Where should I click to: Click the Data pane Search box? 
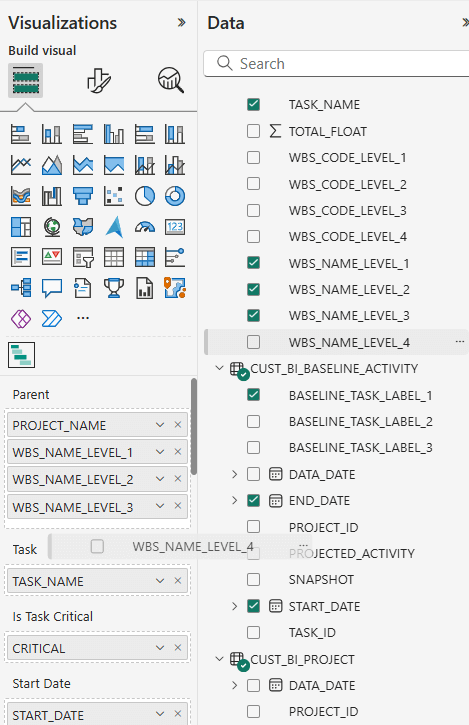(x=337, y=63)
